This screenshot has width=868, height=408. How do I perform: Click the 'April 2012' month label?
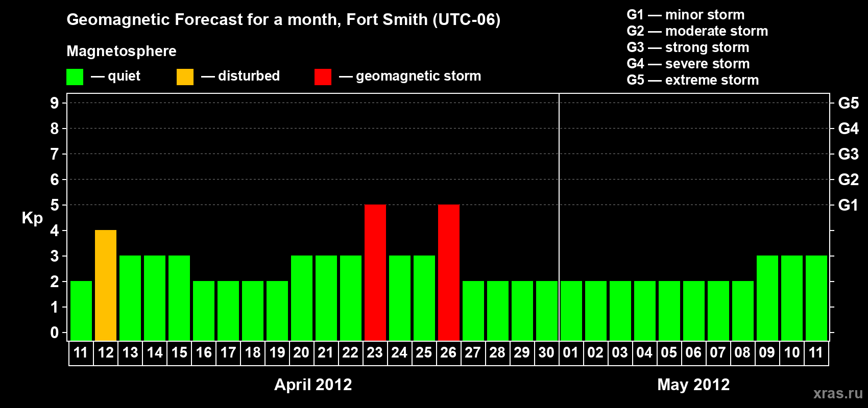click(313, 385)
